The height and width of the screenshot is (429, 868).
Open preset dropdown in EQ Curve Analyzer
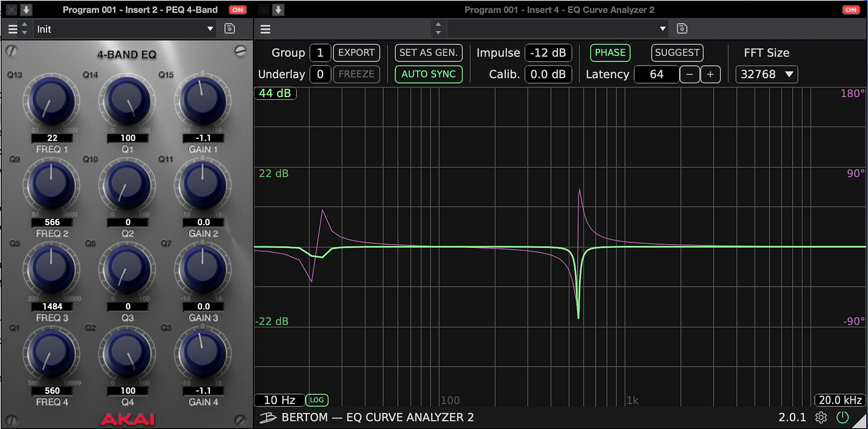point(558,29)
